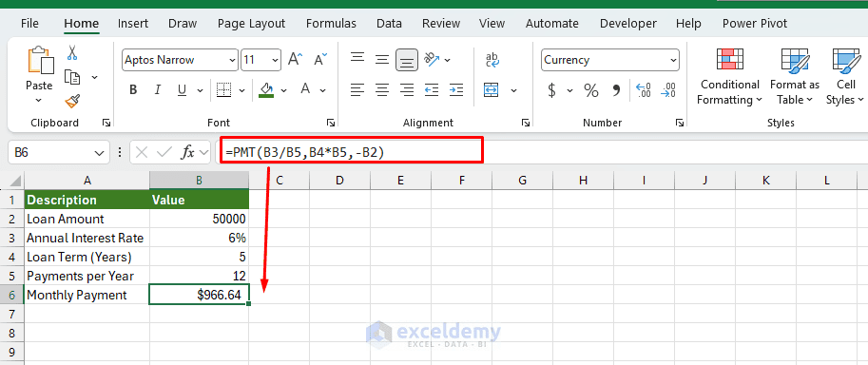Increase decimal places

point(644,90)
